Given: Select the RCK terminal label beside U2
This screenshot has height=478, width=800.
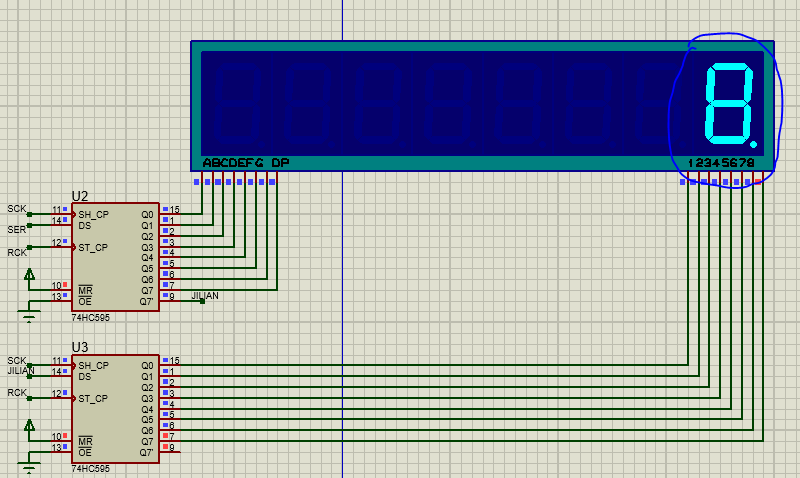Looking at the screenshot, I should point(17,252).
